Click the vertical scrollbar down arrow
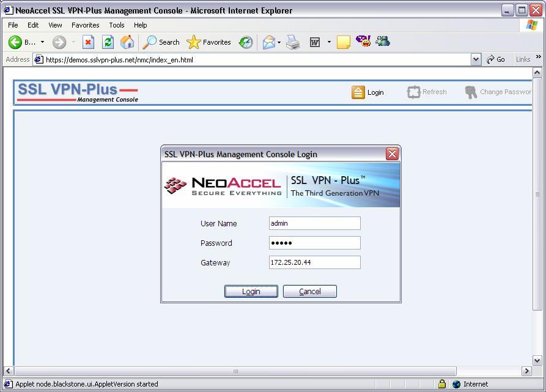The width and height of the screenshot is (546, 392). 537,361
